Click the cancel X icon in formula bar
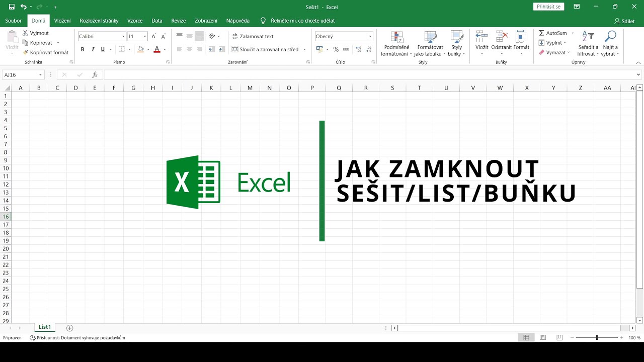Image resolution: width=644 pixels, height=362 pixels. (x=64, y=75)
